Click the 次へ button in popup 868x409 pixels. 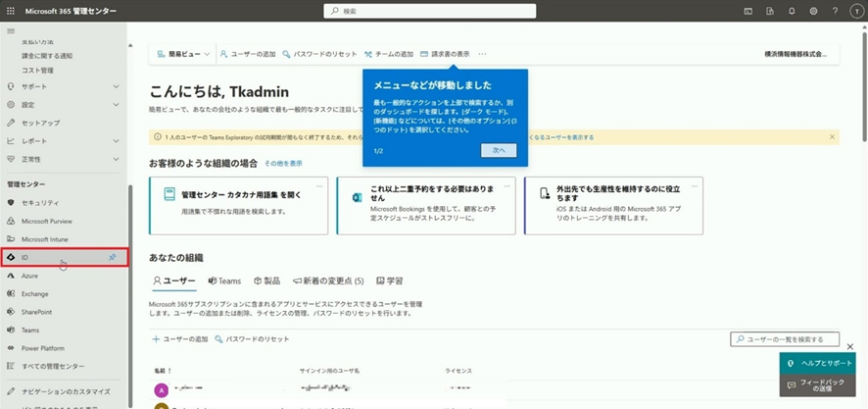tap(499, 150)
